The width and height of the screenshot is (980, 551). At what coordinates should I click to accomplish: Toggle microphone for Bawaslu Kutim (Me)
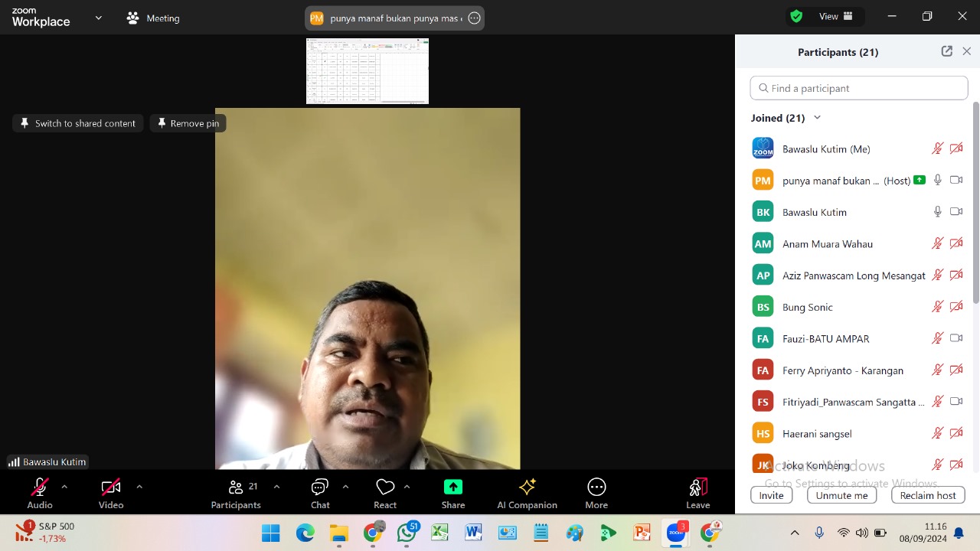(x=937, y=148)
